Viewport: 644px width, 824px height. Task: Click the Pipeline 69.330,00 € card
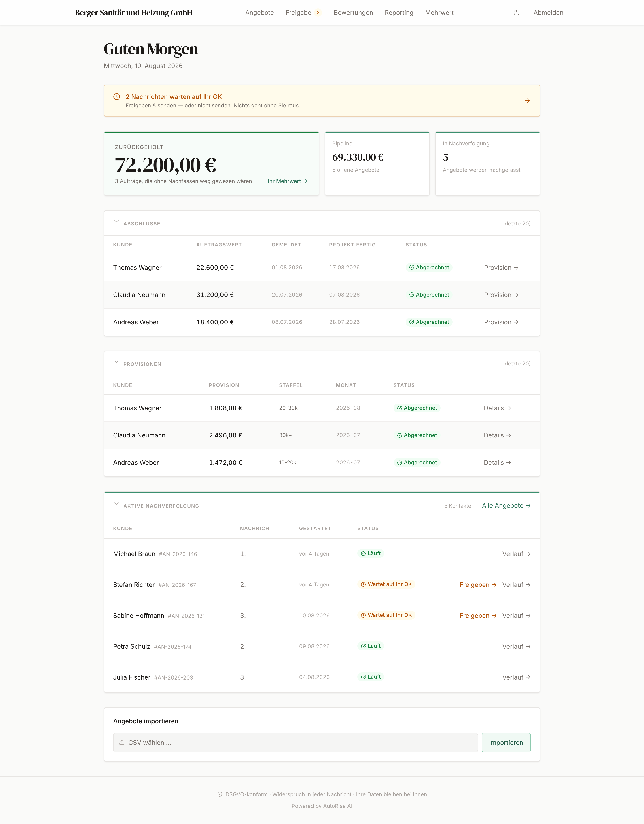[x=377, y=164]
